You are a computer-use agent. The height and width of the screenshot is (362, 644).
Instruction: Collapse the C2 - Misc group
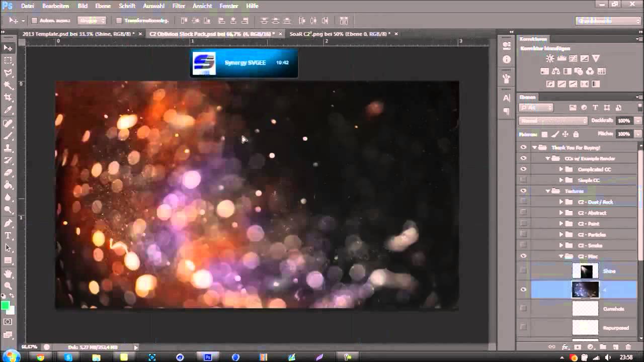pos(561,256)
